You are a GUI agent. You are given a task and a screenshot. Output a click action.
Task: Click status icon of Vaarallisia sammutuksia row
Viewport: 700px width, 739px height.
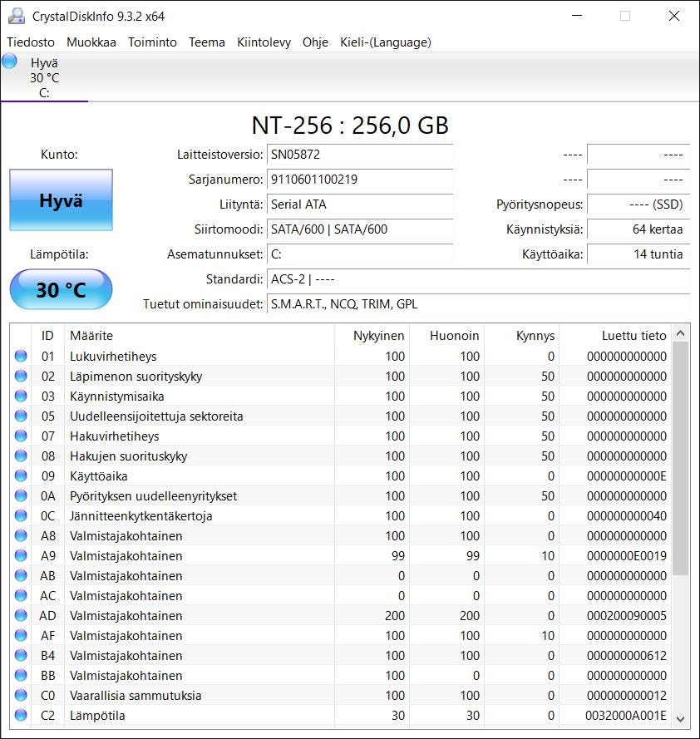21,696
